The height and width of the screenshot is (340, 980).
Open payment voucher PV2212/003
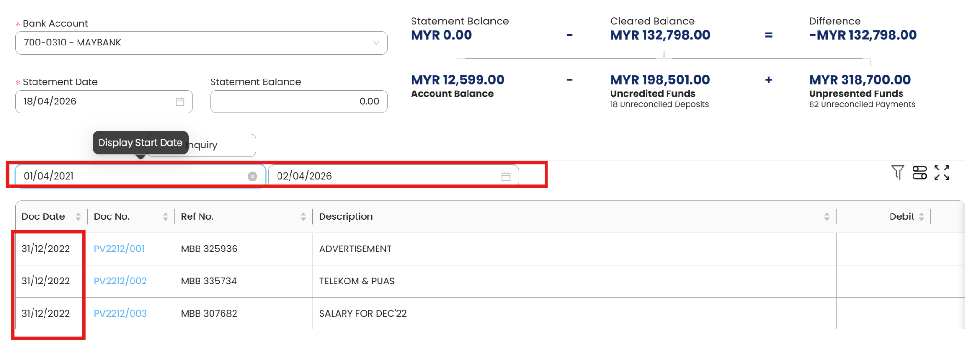coord(120,314)
